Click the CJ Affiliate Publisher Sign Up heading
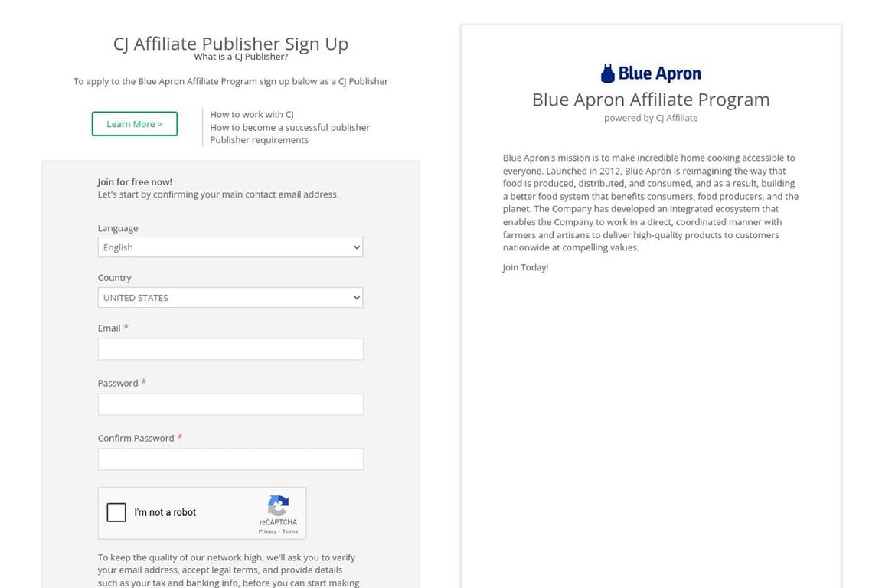This screenshot has height=588, width=882. pos(230,44)
